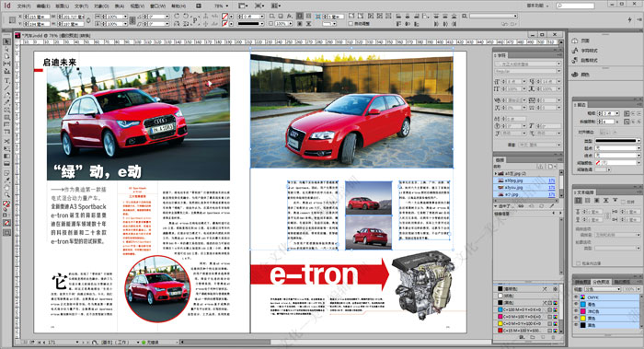Expand a3左.jpg (2) link group
The image size is (644, 349).
point(496,173)
